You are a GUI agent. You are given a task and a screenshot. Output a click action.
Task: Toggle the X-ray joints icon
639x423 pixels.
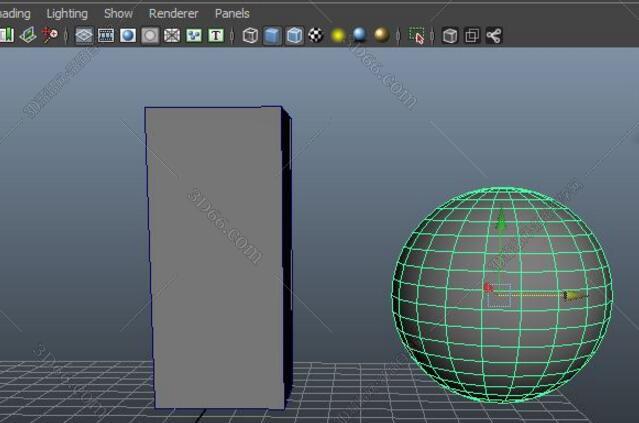(x=494, y=36)
